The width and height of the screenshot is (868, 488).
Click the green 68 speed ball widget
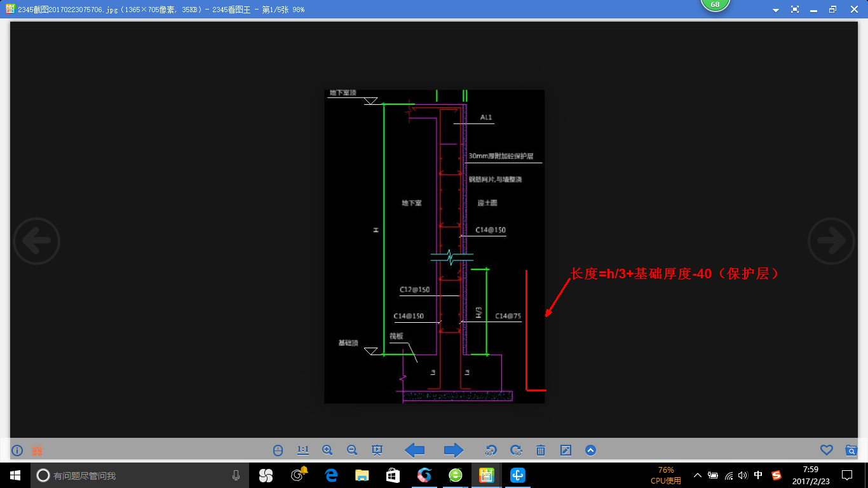715,5
